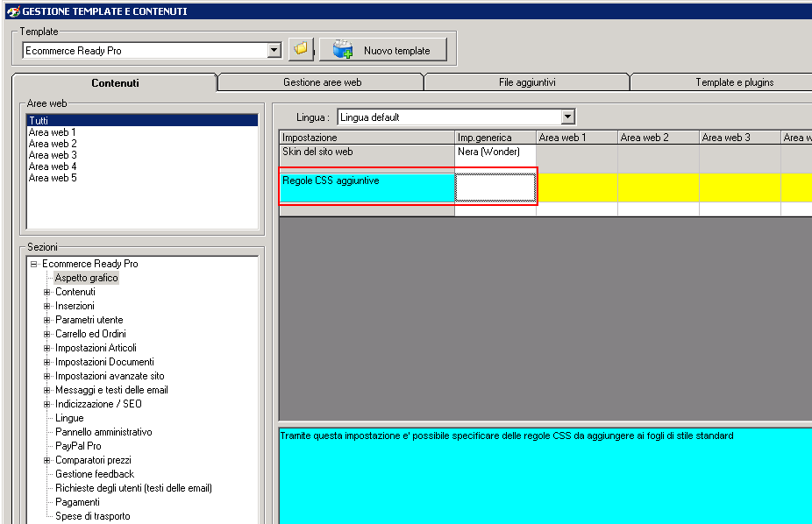The image size is (812, 524).
Task: Select Area web 2 in the list
Action: point(53,144)
